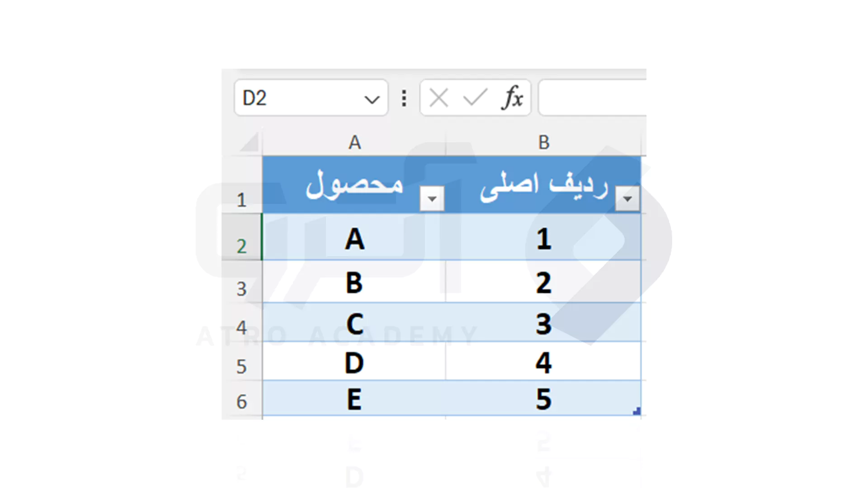Image resolution: width=868 pixels, height=488 pixels.
Task: Click the table resize handle at bottom-right corner
Action: 637,411
